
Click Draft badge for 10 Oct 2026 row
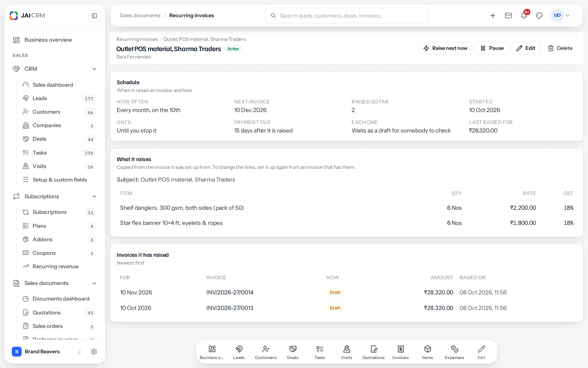click(x=335, y=308)
